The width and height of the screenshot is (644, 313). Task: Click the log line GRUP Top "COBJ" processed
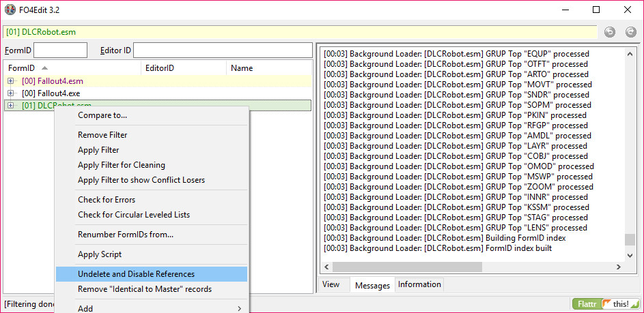point(456,156)
